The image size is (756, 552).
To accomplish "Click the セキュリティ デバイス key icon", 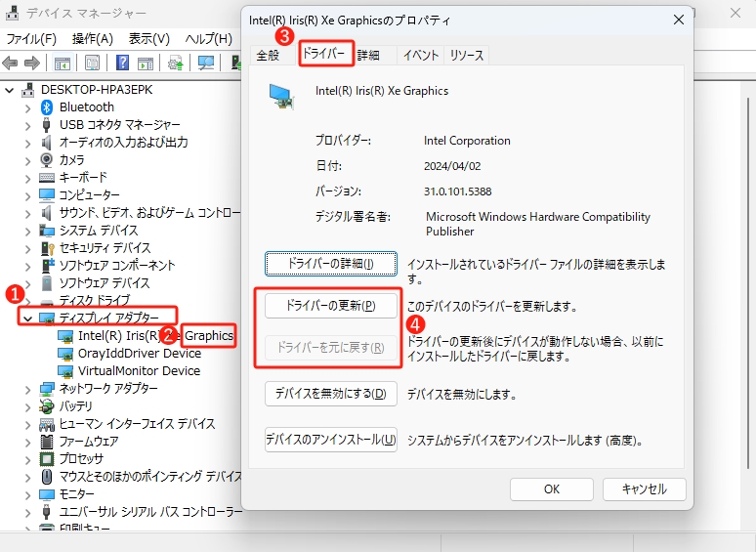I will (x=47, y=248).
